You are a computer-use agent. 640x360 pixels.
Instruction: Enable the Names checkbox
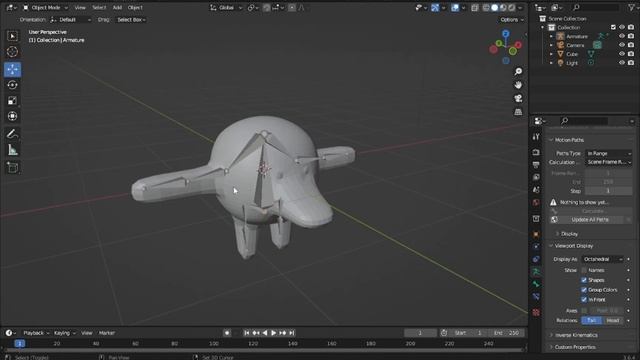584,270
